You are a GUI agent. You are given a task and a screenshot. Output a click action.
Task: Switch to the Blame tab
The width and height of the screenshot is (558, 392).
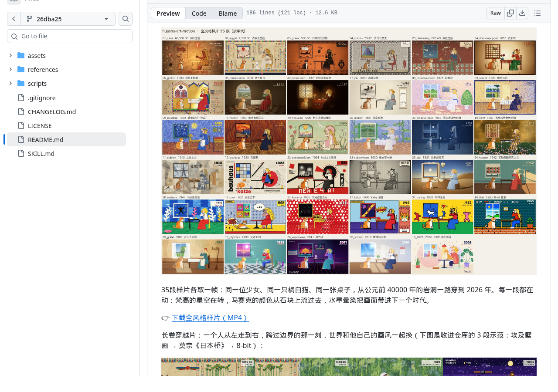coord(228,13)
